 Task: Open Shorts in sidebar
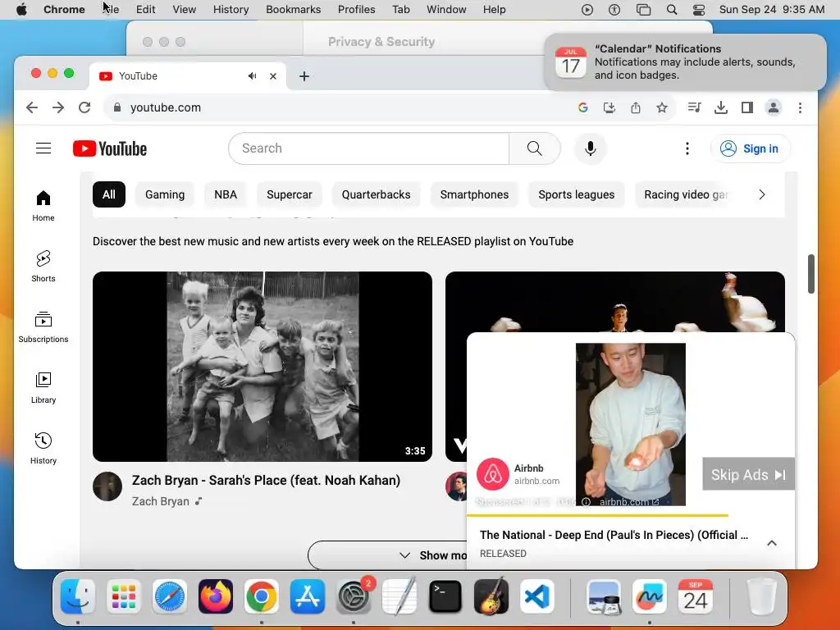[x=43, y=267]
